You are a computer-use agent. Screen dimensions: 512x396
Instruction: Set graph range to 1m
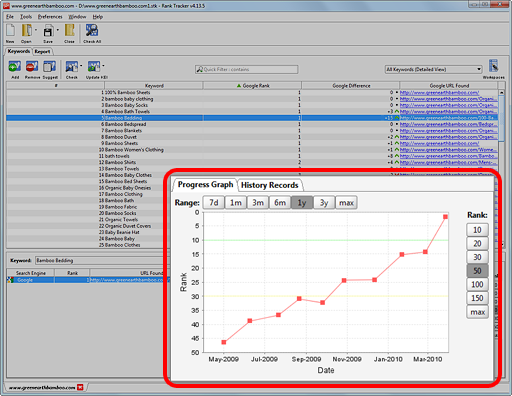[x=236, y=203]
